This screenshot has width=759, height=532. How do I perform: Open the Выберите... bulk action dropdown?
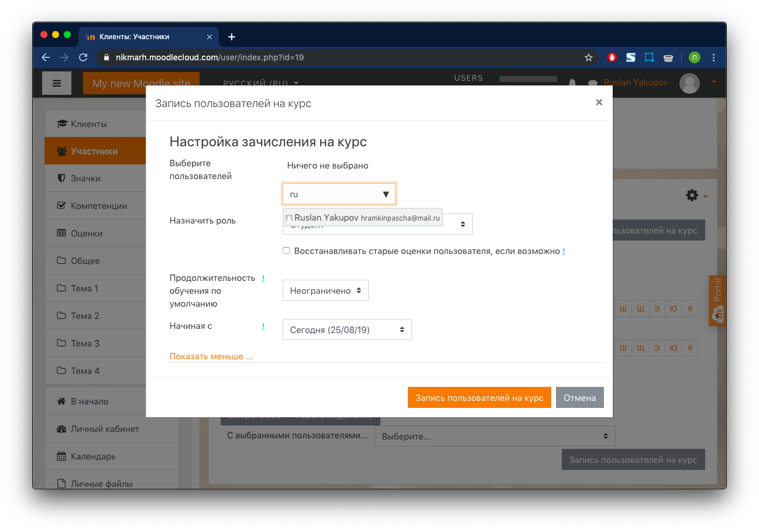coord(495,437)
